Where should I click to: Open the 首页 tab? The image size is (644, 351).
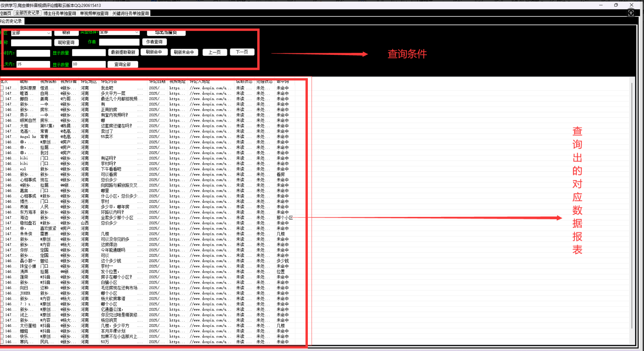[x=6, y=13]
